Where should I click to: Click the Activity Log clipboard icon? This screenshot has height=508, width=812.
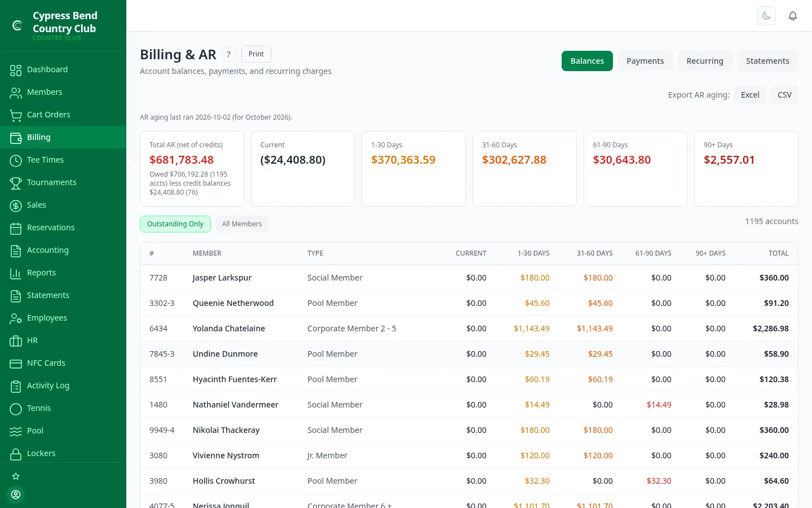pyautogui.click(x=16, y=386)
